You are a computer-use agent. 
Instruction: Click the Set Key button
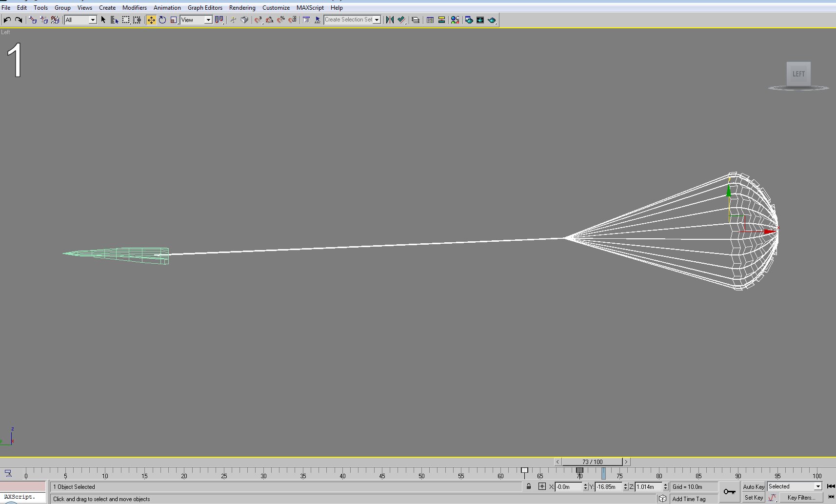[754, 498]
